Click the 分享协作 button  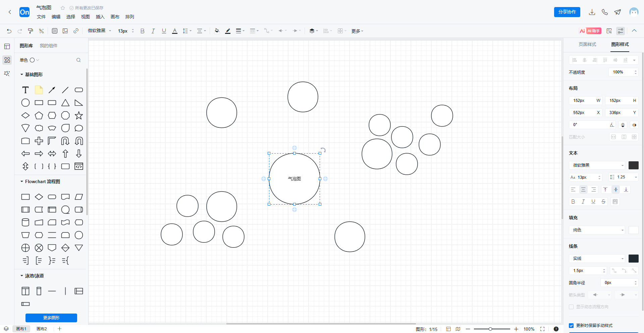click(567, 12)
